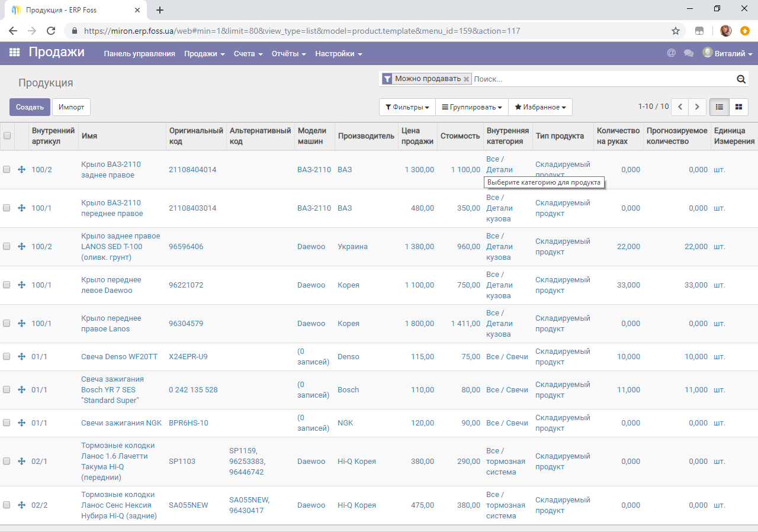The image size is (758, 532).
Task: Tick the select-all checkbox in table header
Action: coord(7,136)
